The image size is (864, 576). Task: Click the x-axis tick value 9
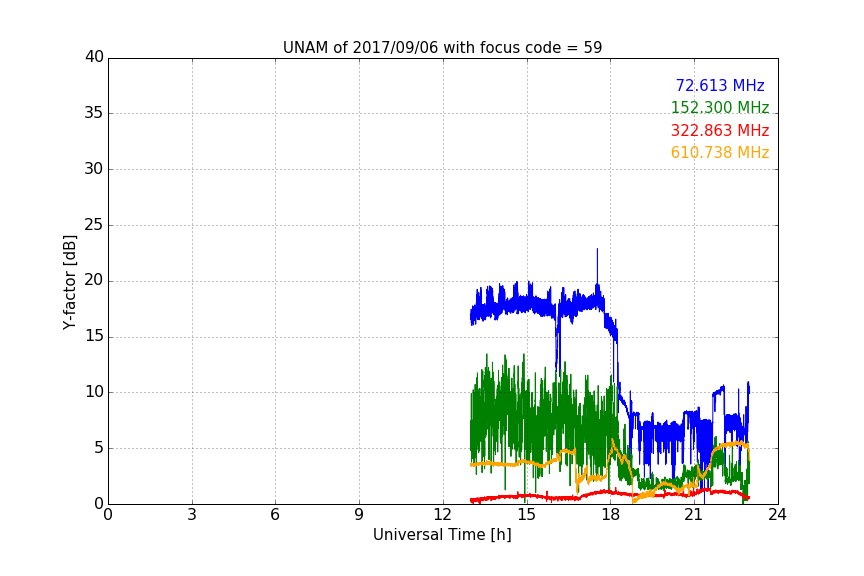(x=359, y=515)
